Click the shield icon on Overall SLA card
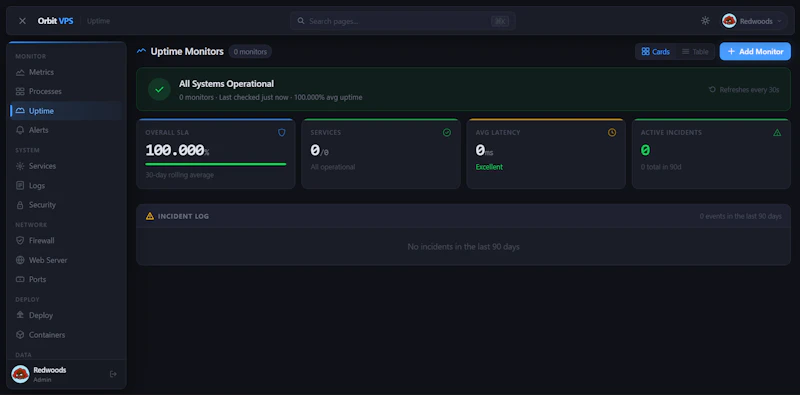 (x=282, y=133)
